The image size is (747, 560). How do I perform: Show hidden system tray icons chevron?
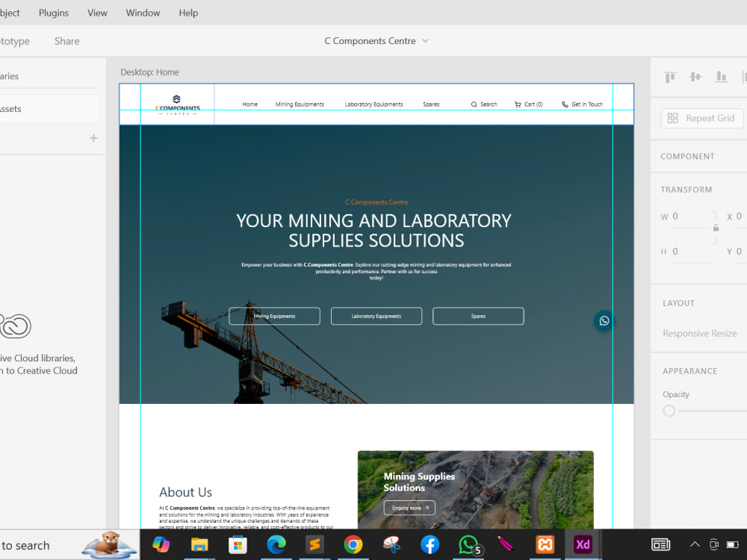coord(695,544)
